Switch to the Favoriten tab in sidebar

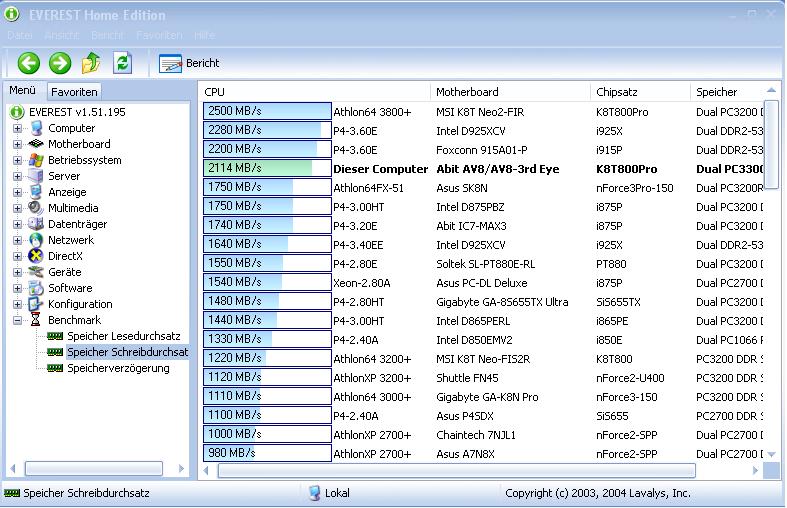[x=74, y=92]
